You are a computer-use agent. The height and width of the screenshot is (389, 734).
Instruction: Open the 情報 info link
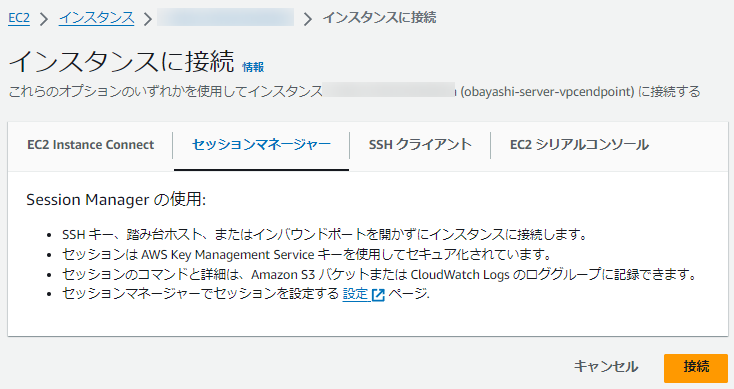coord(253,67)
